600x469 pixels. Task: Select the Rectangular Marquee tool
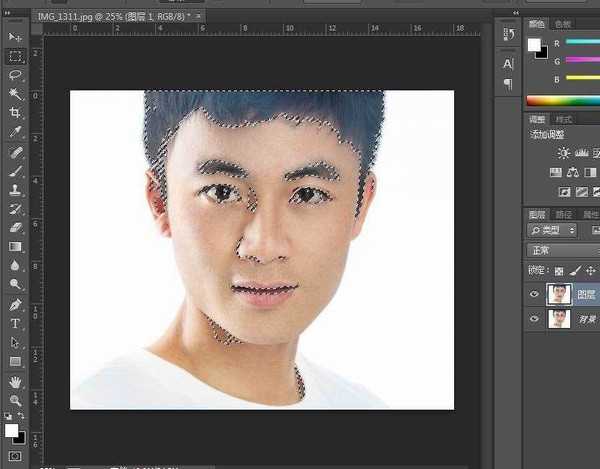pos(15,56)
